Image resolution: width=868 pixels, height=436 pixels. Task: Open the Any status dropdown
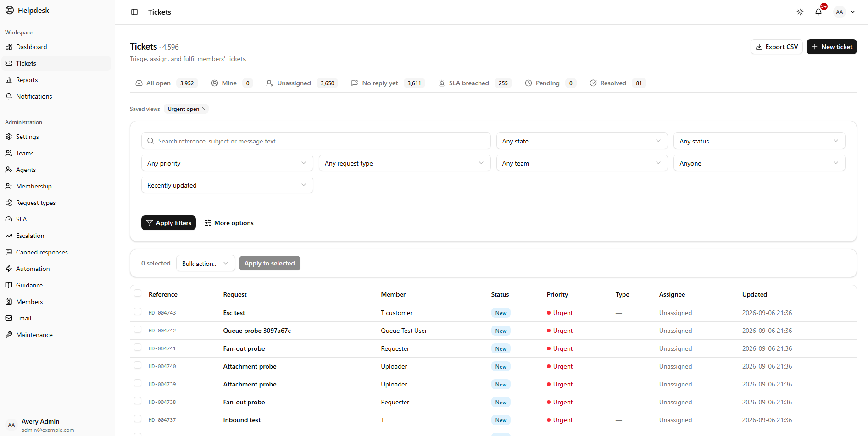[759, 141]
